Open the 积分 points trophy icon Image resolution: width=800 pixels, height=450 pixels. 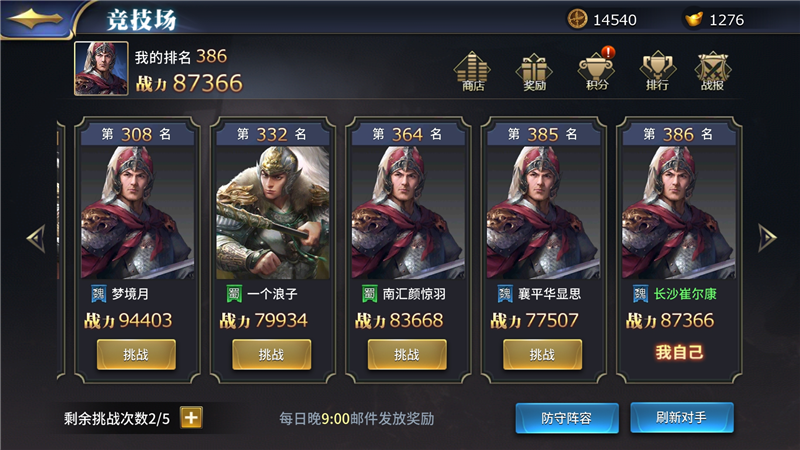596,70
